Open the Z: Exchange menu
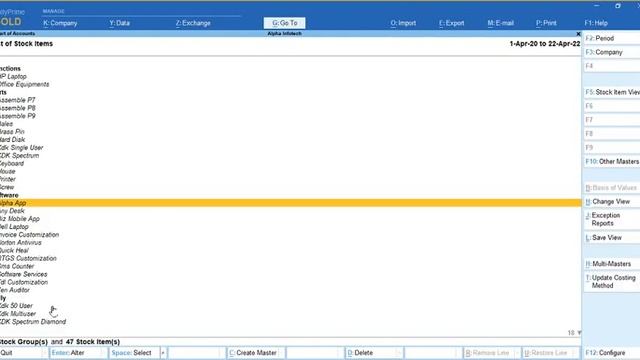The image size is (640, 360). pos(193,23)
